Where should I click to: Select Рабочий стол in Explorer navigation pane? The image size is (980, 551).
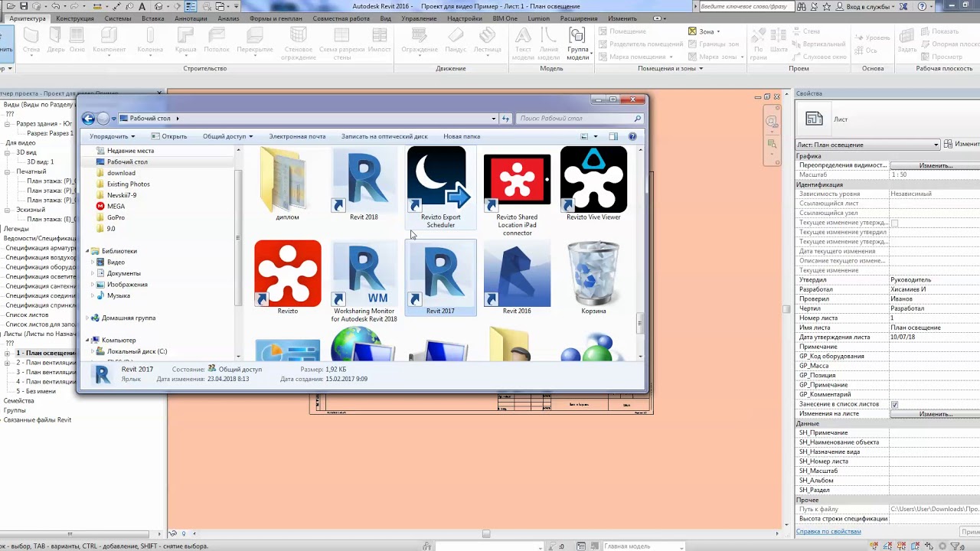click(x=127, y=162)
